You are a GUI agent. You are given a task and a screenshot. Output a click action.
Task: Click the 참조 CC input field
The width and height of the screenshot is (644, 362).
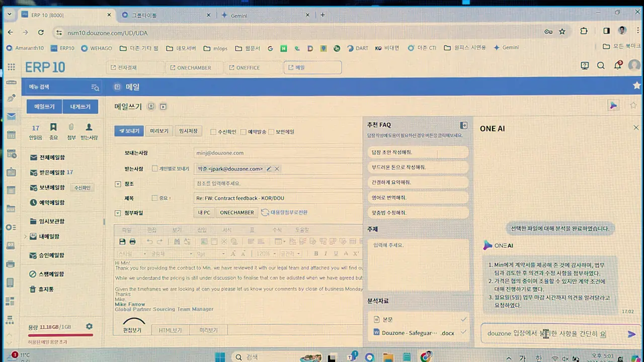click(278, 184)
